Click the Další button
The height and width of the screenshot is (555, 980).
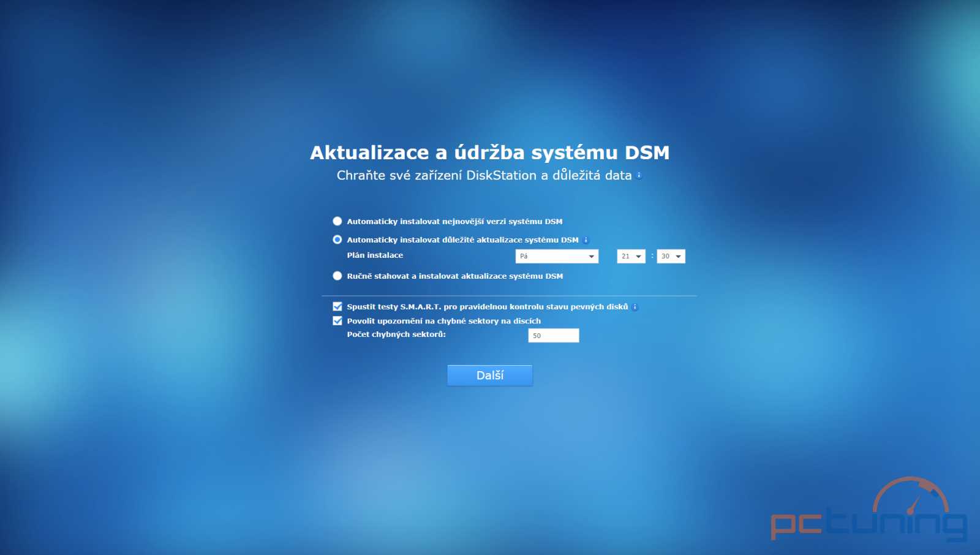[490, 376]
